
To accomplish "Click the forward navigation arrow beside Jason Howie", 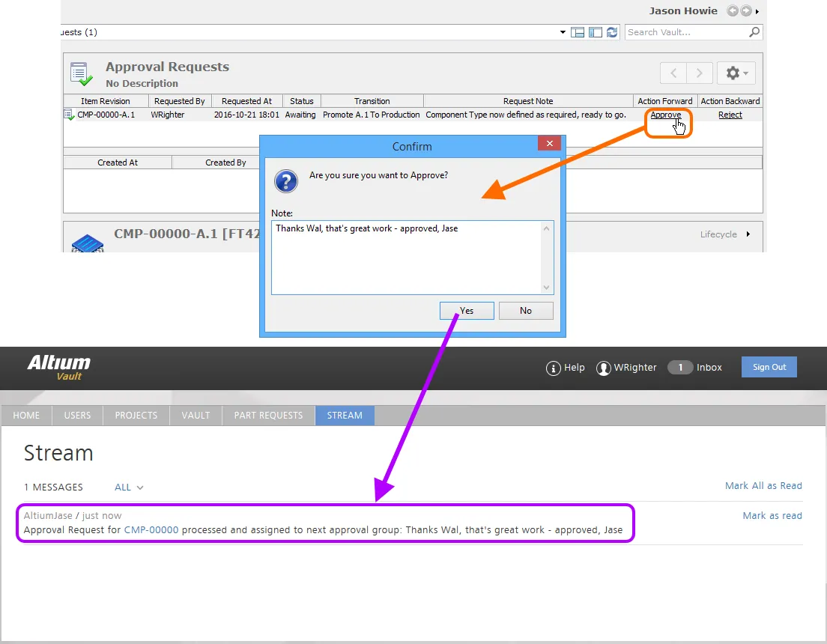I will tap(746, 10).
